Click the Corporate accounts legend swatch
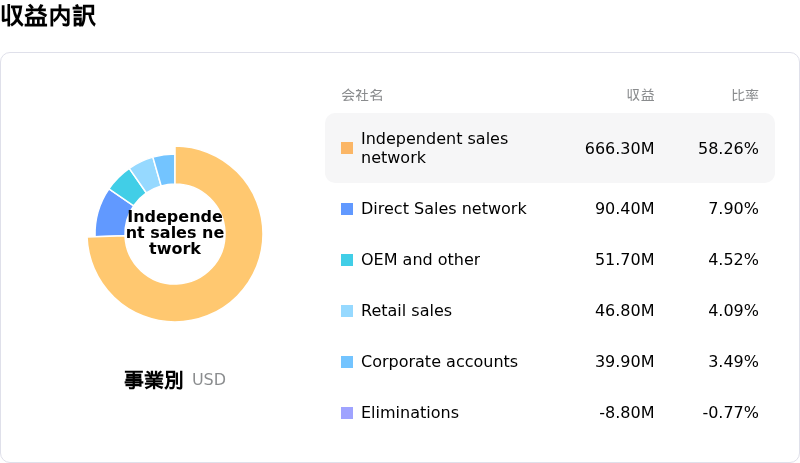 347,362
